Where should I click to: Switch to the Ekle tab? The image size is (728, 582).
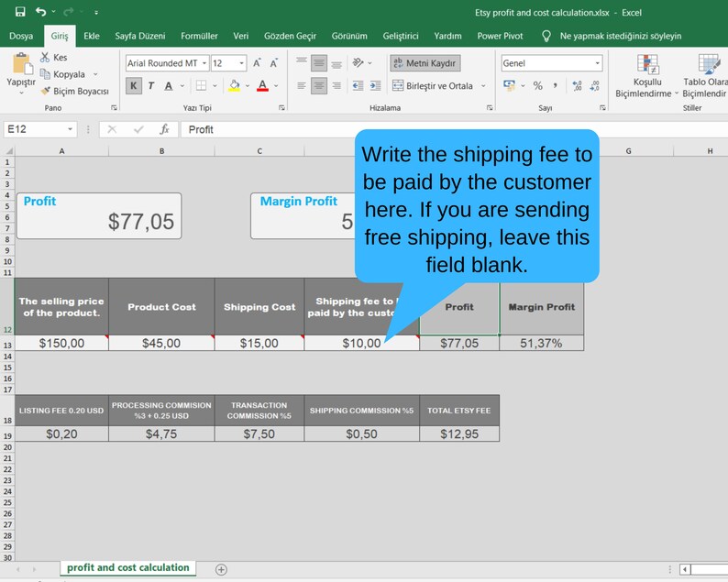(x=92, y=36)
